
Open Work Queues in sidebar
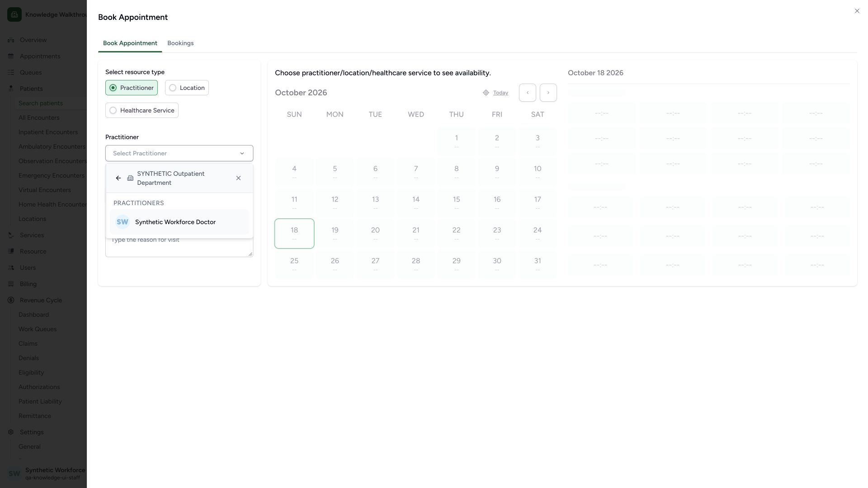38,329
